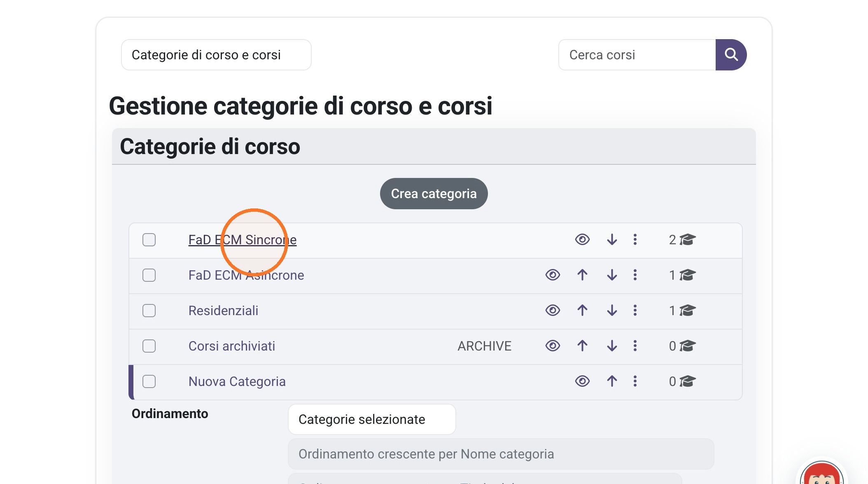Click course count icon for FaD ECM Sincrone
The height and width of the screenshot is (484, 868).
[687, 240]
